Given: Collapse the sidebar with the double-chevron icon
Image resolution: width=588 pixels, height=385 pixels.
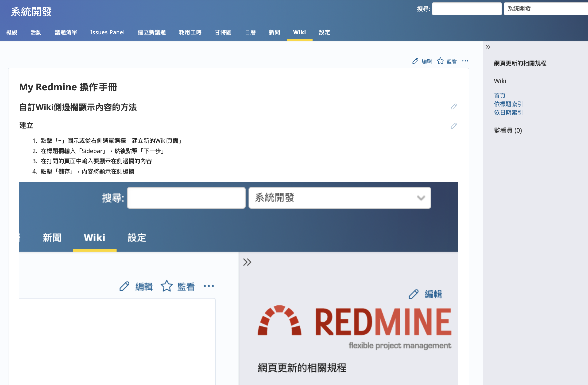Looking at the screenshot, I should tap(488, 47).
